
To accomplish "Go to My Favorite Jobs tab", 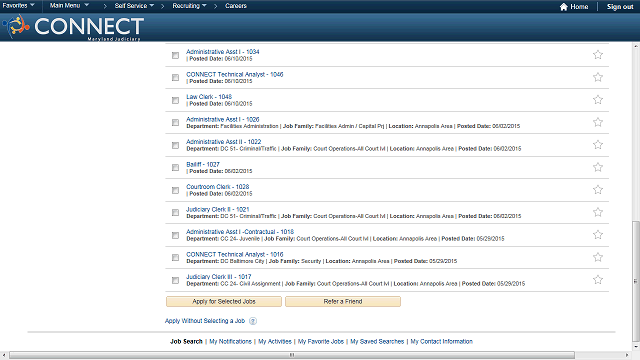I will (x=321, y=342).
